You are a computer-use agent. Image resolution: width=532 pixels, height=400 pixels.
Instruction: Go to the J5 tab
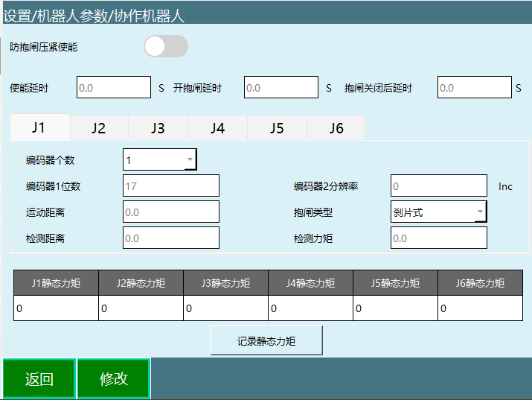[x=277, y=128]
